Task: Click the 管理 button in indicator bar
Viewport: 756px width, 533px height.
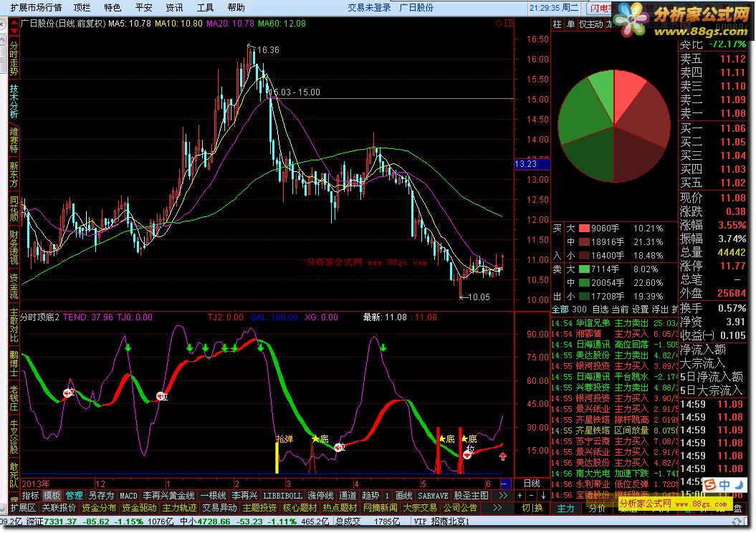Action: (74, 496)
